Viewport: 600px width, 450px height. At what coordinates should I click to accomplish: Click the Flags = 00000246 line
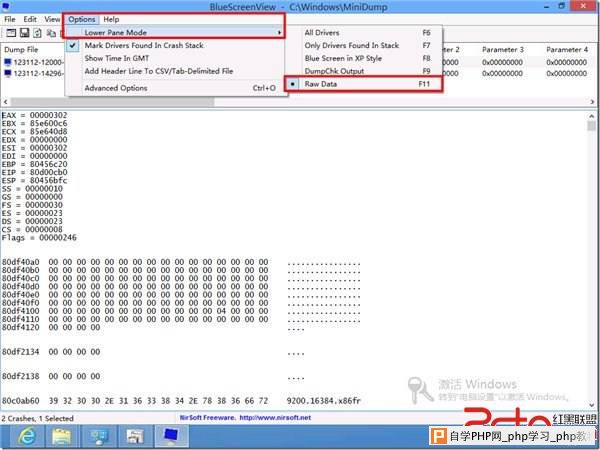coord(39,238)
